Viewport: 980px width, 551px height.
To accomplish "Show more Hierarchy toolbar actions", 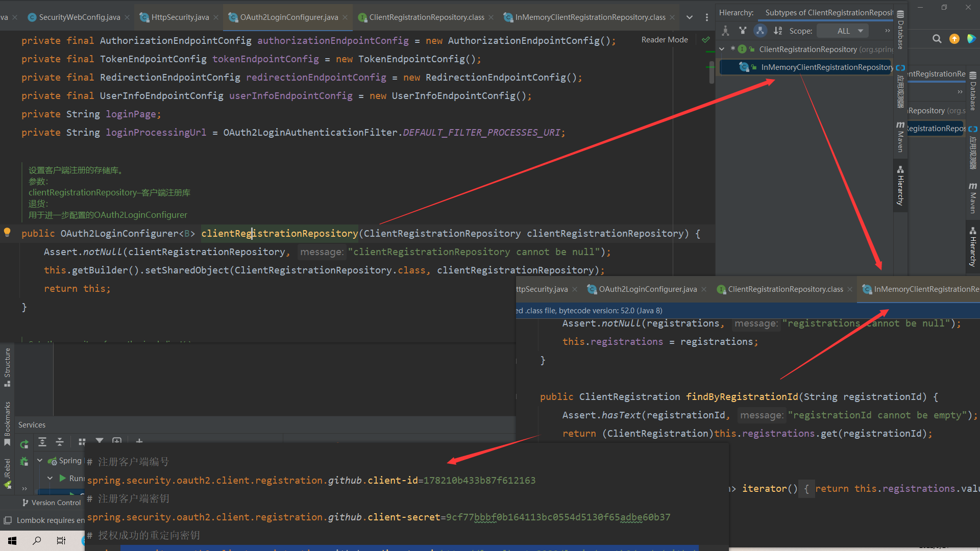I will click(887, 31).
